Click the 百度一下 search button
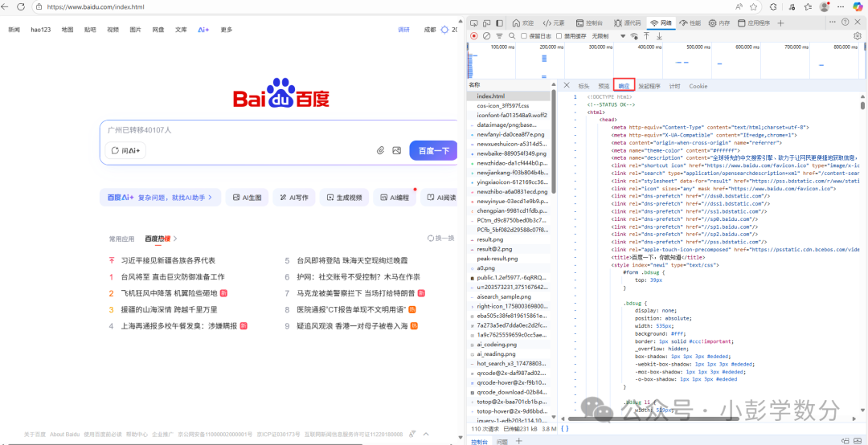This screenshot has height=445, width=868. pyautogui.click(x=433, y=150)
